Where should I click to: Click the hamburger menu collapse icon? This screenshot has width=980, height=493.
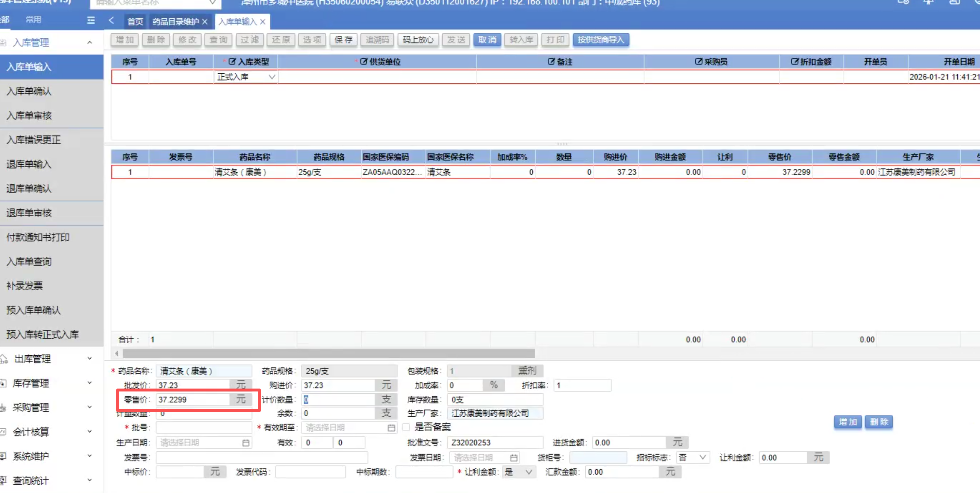tap(91, 20)
